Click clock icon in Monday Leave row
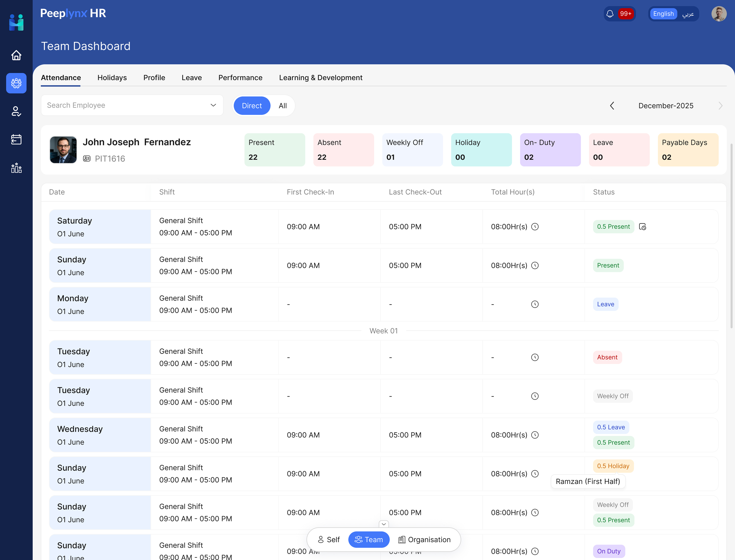The height and width of the screenshot is (560, 735). click(535, 304)
